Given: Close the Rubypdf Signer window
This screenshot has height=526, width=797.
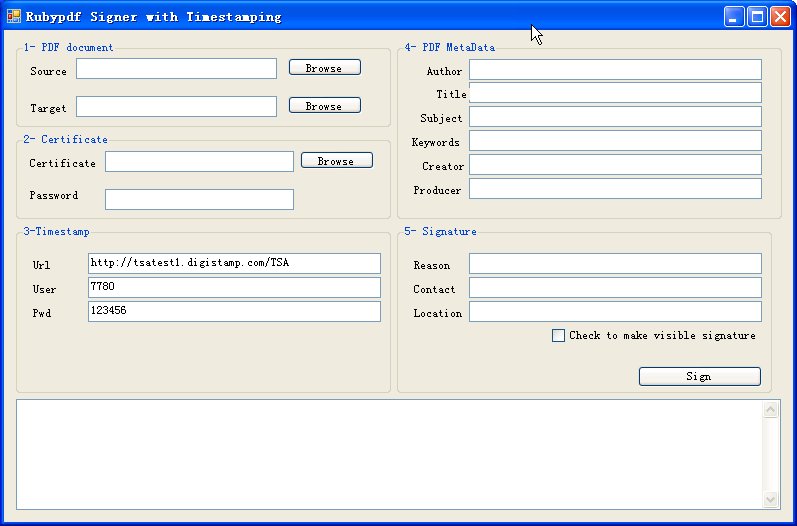Looking at the screenshot, I should pyautogui.click(x=780, y=16).
